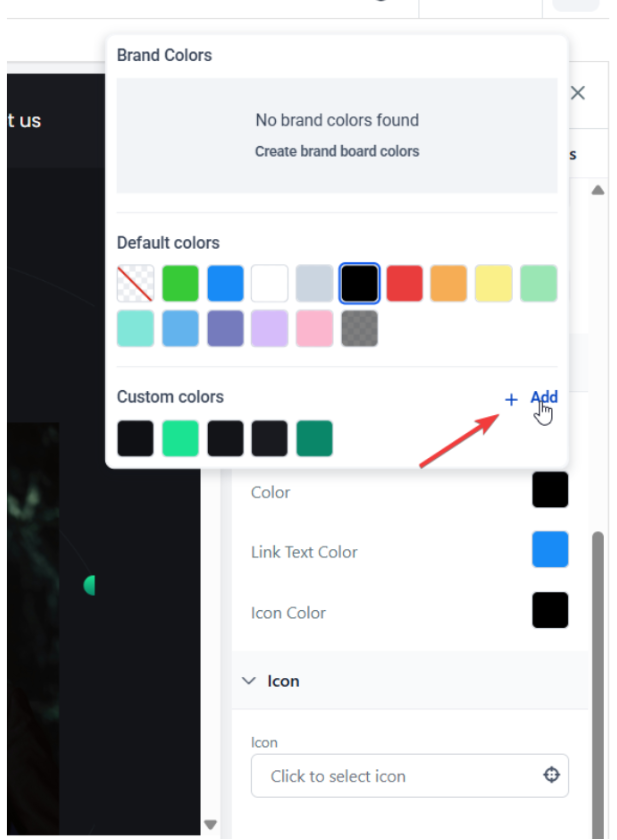Screen dimensions: 617x840
Task: Choose the light gray default swatch
Action: point(314,283)
